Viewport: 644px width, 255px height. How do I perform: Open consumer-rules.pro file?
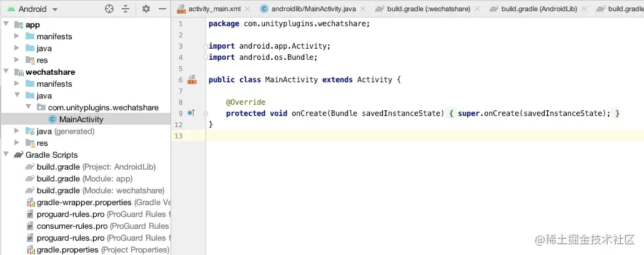(x=99, y=226)
